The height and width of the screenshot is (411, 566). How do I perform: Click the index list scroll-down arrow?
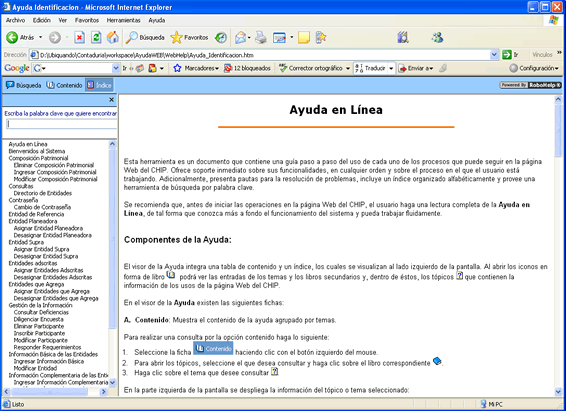tap(112, 382)
